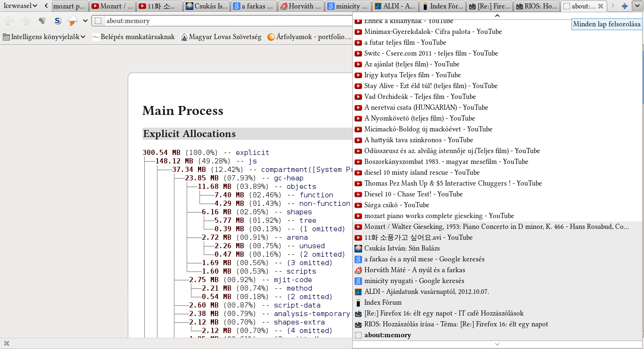Select 'Micimackó-Boldog új mackóévet' entry

pos(497,129)
